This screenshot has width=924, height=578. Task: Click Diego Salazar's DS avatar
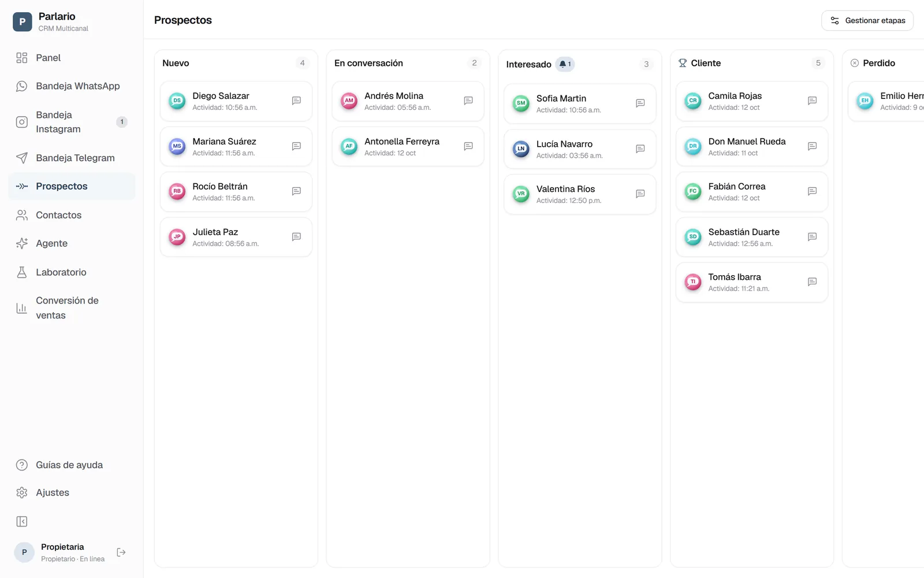177,101
